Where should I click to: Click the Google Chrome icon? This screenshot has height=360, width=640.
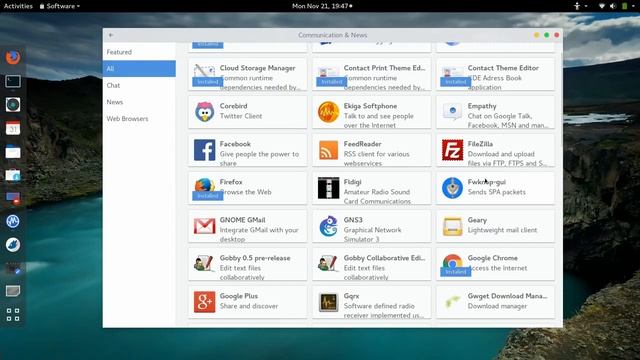coord(452,262)
